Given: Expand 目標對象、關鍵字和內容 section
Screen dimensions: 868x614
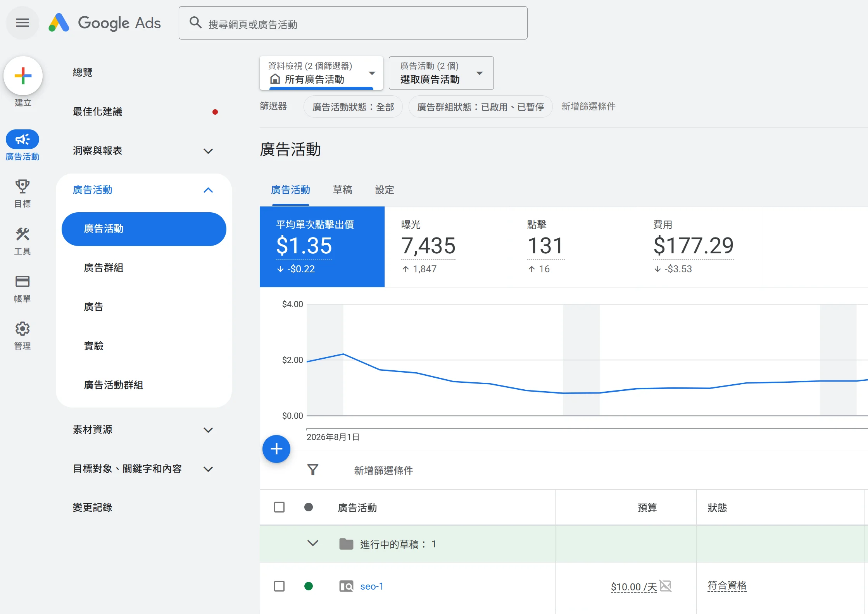Looking at the screenshot, I should point(208,469).
